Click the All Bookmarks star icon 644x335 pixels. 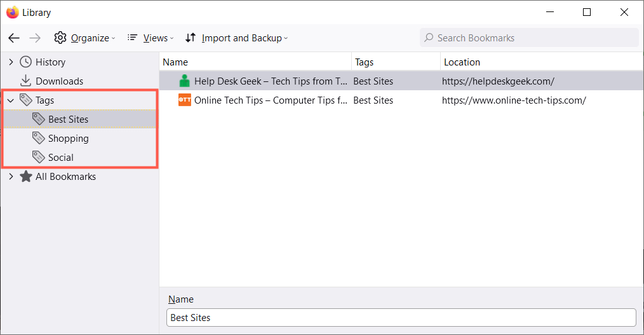(x=25, y=177)
